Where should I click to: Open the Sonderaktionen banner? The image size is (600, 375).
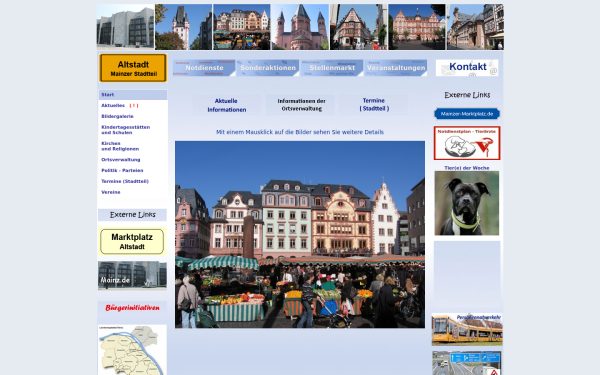click(268, 68)
